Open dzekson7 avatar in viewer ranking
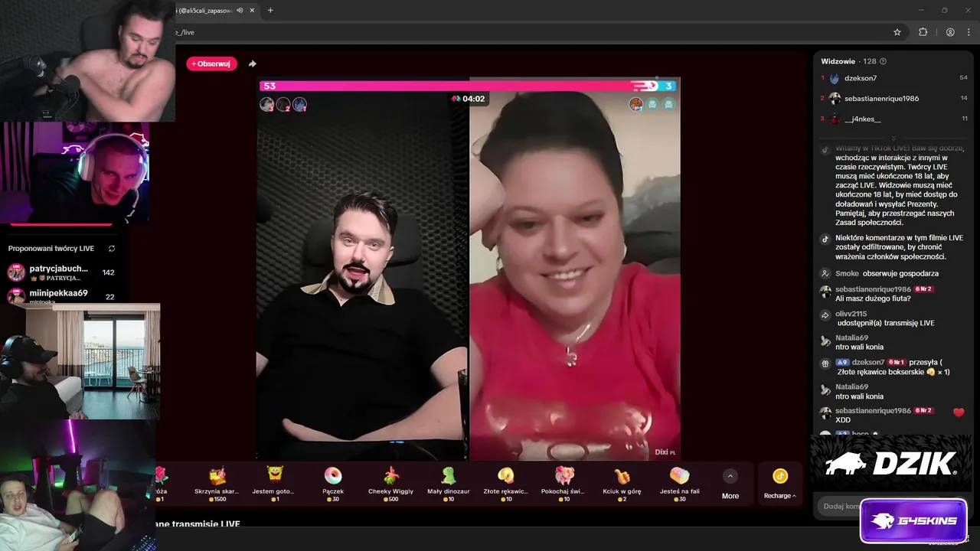980x551 pixels. click(x=835, y=78)
